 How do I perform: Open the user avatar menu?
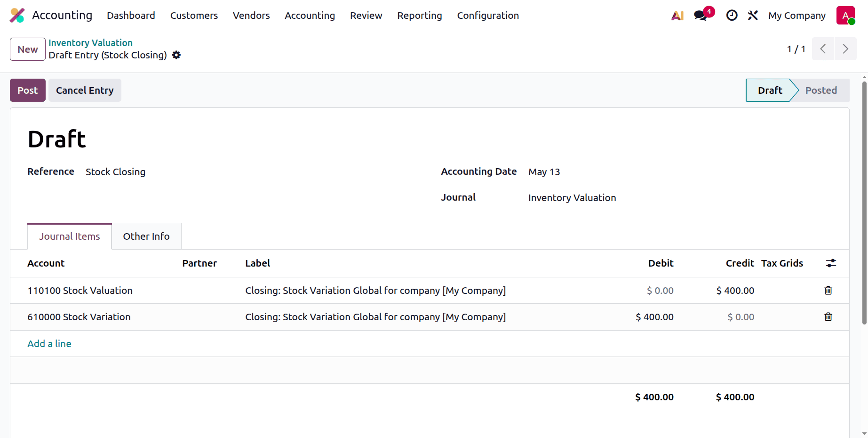(845, 16)
